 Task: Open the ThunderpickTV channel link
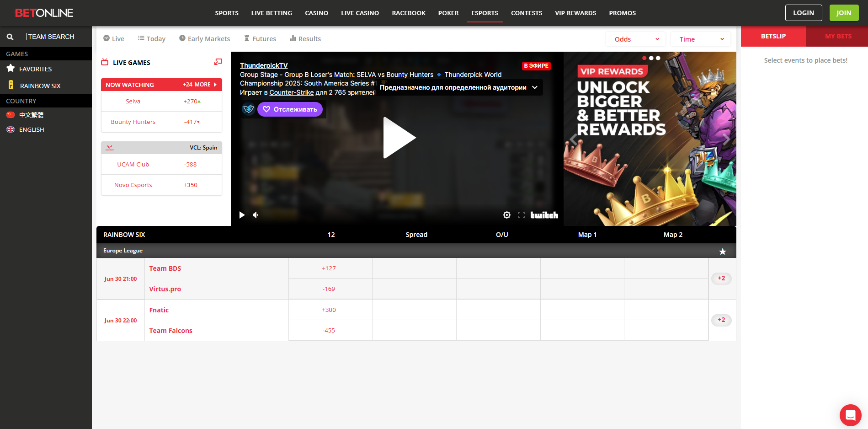coord(264,65)
